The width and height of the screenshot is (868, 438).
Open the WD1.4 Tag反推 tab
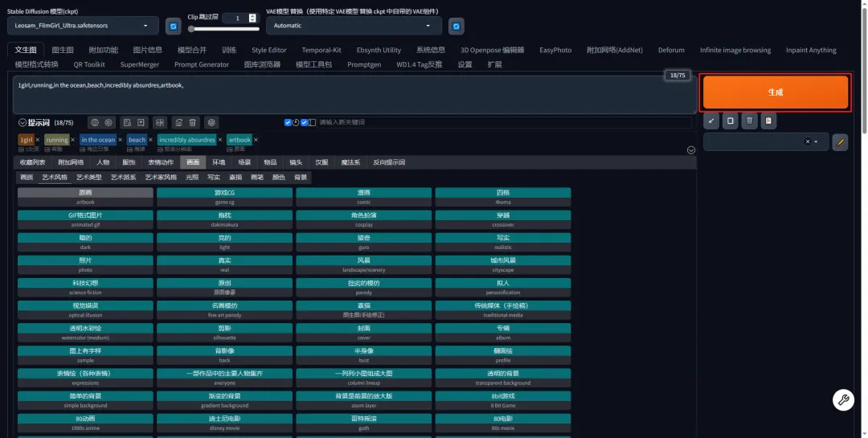[x=419, y=64]
